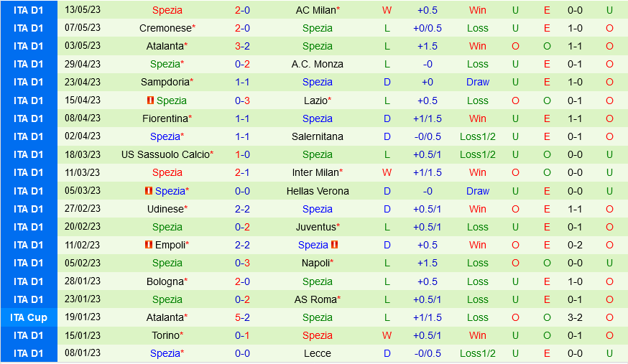Screen dimensions: 628x364
Task: Select the Salernitana team name
Action: click(x=317, y=136)
